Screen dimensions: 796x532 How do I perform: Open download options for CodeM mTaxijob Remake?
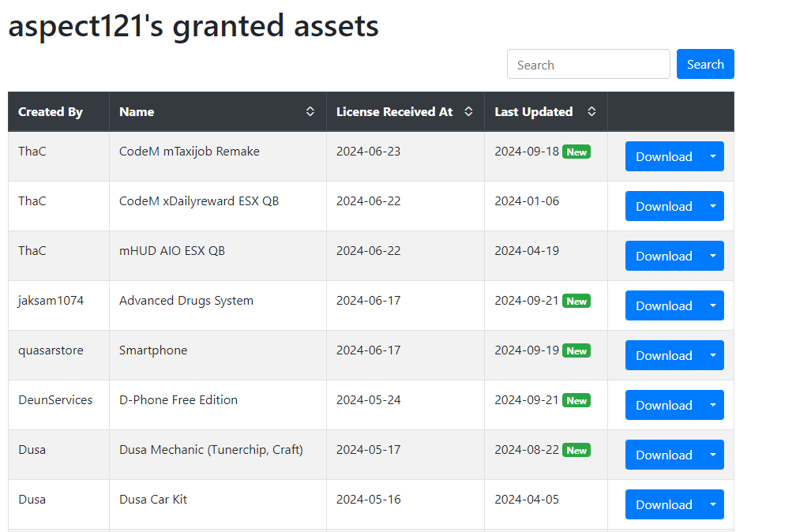point(713,156)
